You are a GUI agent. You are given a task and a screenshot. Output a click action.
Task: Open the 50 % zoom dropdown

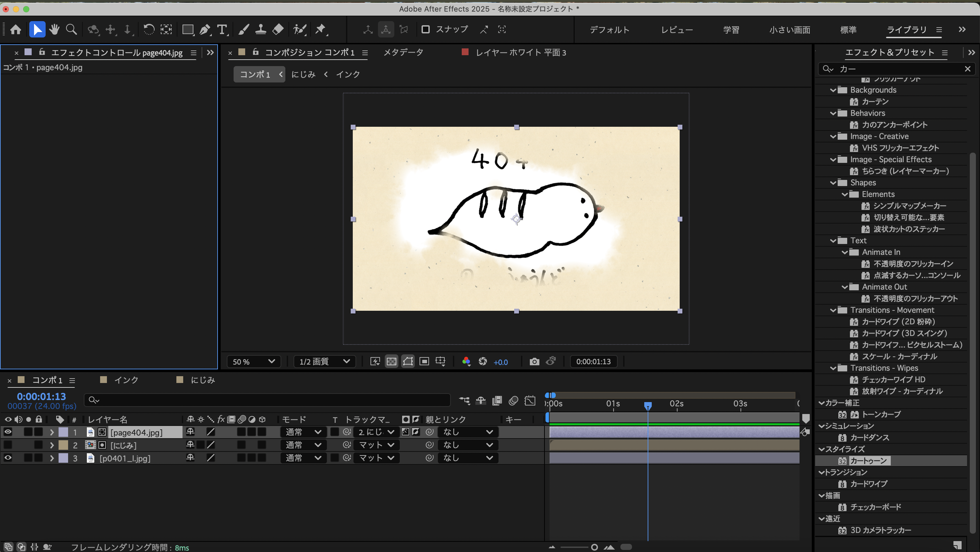pyautogui.click(x=254, y=361)
